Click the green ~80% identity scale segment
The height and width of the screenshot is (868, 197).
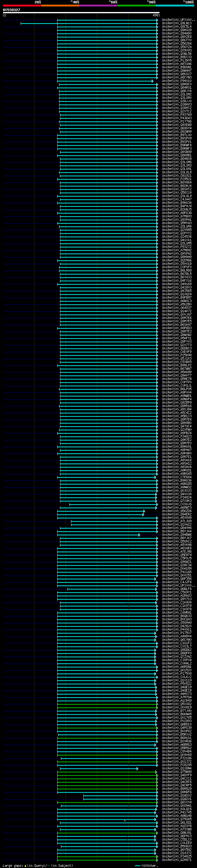point(137,6)
